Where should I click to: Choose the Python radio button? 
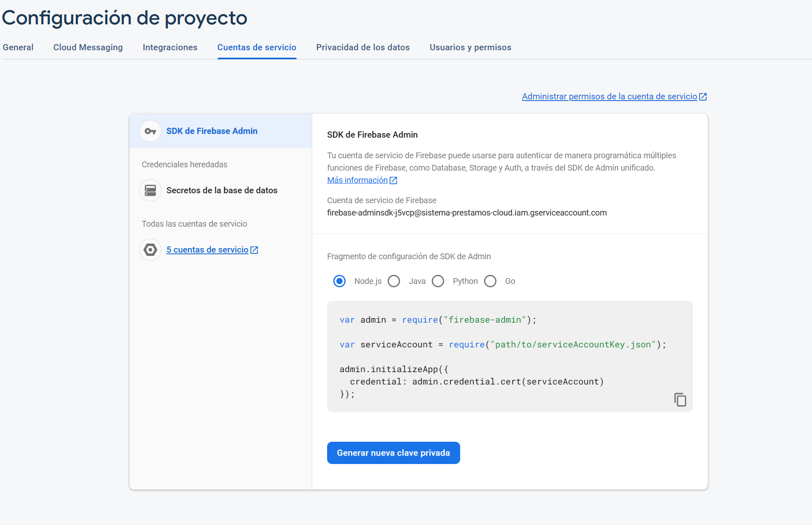438,281
